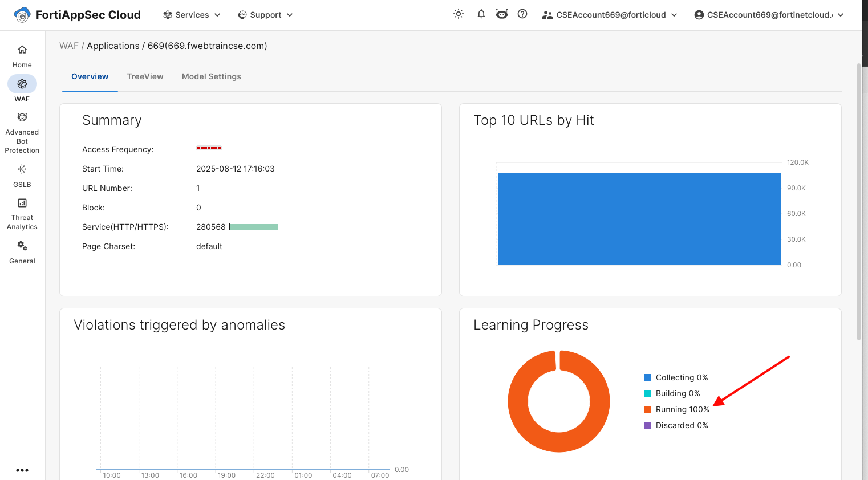Switch to the Model Settings tab
Viewport: 868px width, 480px height.
click(x=212, y=76)
